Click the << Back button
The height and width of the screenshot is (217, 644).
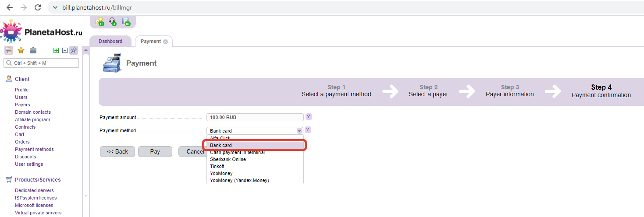(x=117, y=151)
